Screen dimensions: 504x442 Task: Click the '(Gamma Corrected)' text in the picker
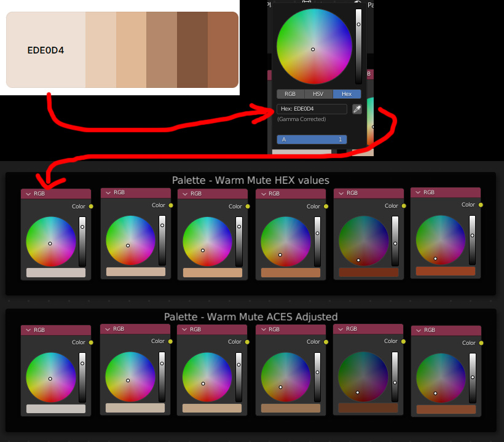point(302,119)
